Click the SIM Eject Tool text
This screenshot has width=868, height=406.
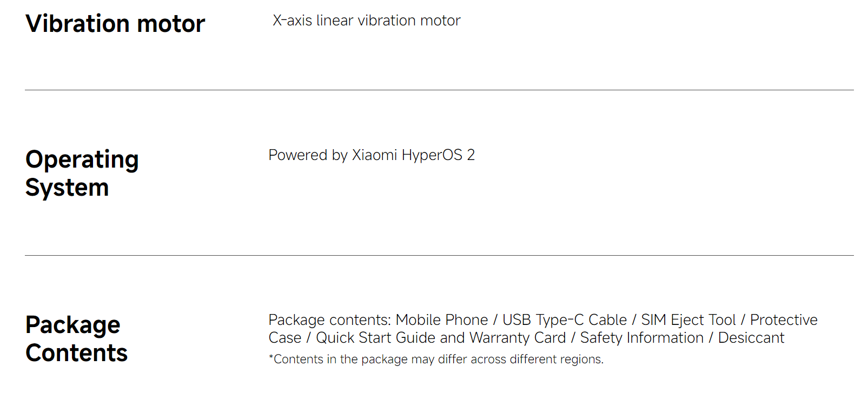coord(688,320)
